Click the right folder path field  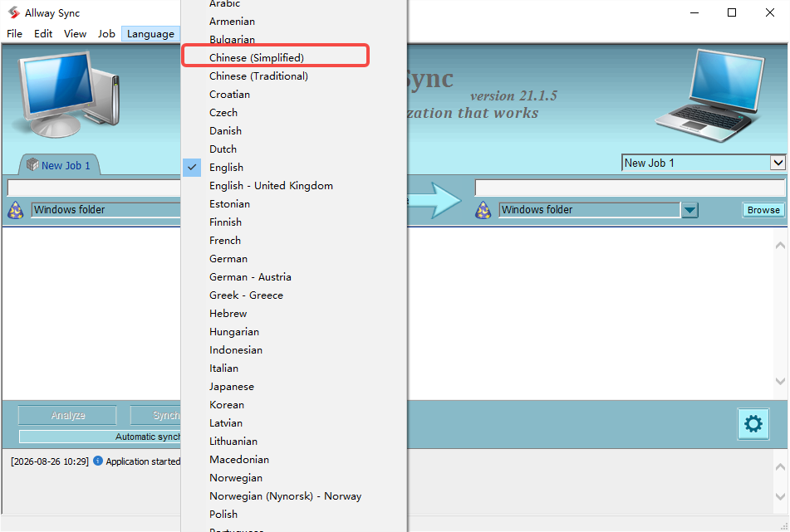pyautogui.click(x=630, y=188)
